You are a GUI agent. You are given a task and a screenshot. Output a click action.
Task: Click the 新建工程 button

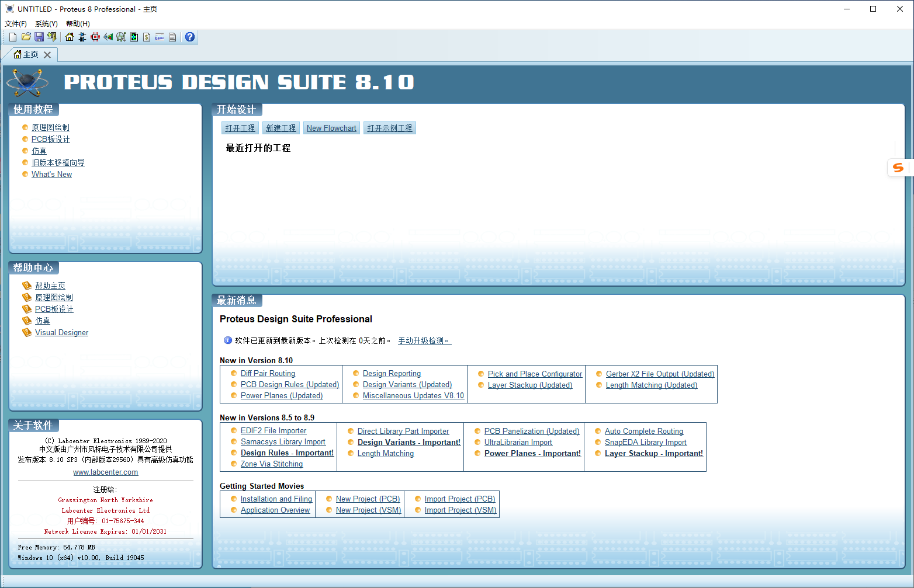point(281,128)
